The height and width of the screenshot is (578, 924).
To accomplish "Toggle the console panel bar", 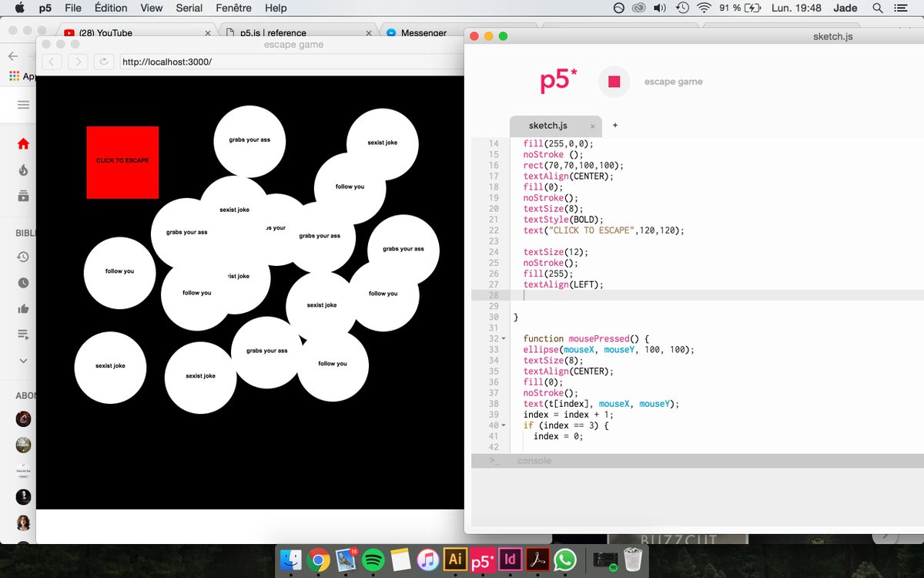I will pyautogui.click(x=698, y=461).
